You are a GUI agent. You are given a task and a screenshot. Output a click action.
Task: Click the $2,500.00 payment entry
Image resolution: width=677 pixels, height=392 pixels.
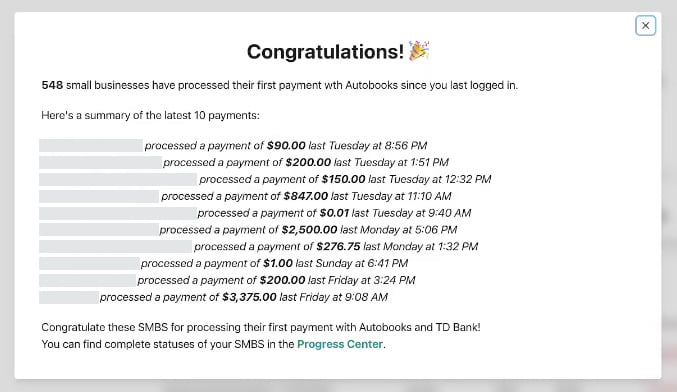coord(248,230)
